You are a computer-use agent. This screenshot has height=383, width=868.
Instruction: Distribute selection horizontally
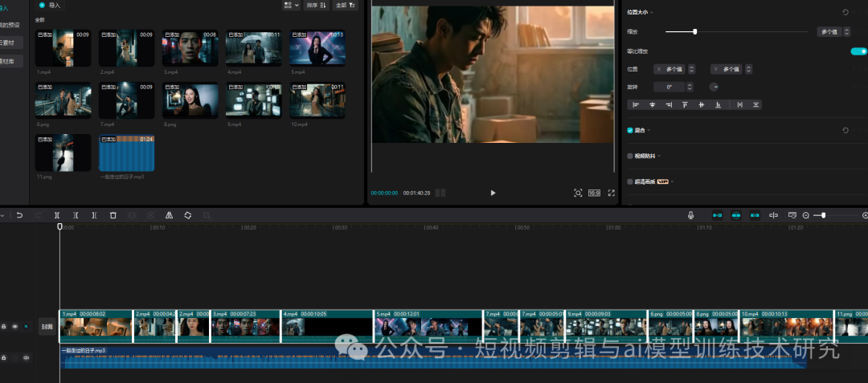pos(739,104)
